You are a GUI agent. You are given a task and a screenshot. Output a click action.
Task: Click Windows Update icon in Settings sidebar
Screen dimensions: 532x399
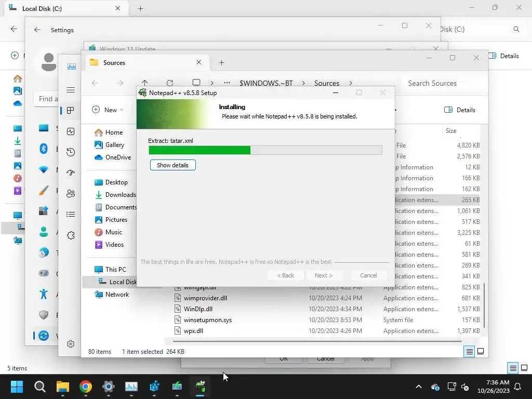(x=44, y=336)
